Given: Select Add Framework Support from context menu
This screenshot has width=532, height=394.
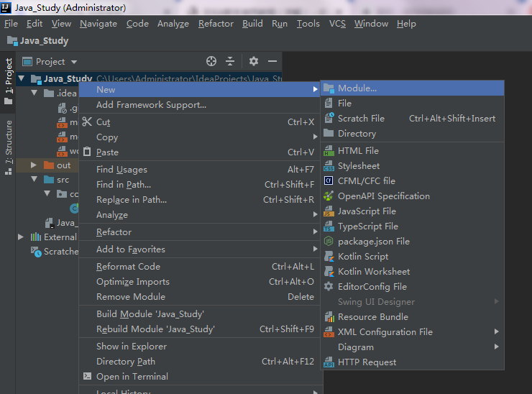Looking at the screenshot, I should 201,105.
